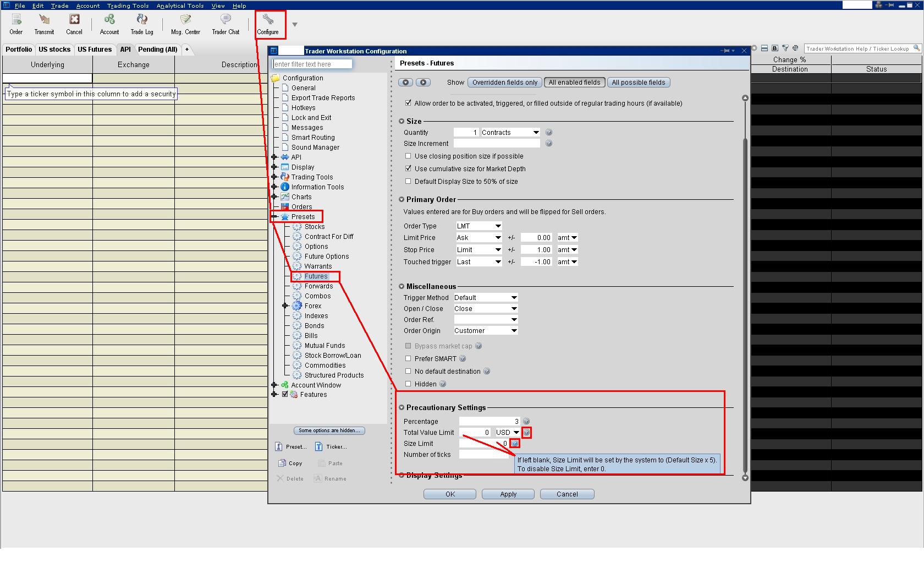Viewport: 924px width, 578px height.
Task: Click the Total Value Limit help icon
Action: 526,433
